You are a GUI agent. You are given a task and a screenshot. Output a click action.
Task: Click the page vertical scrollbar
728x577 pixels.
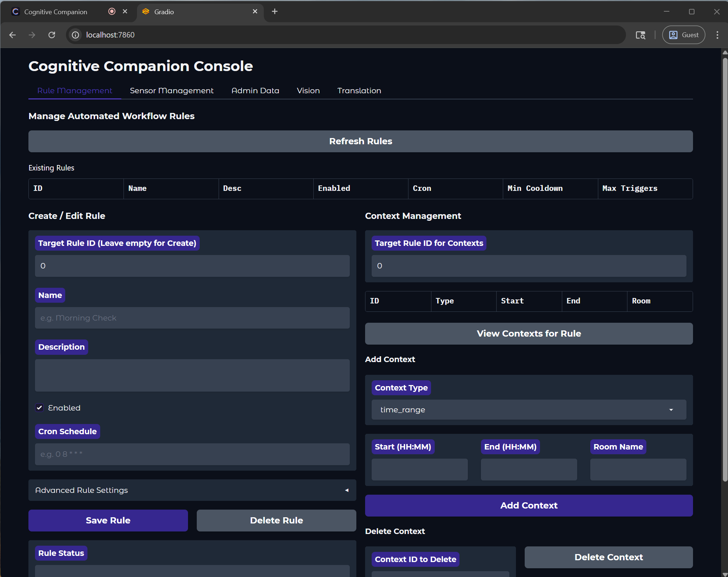[x=725, y=270]
